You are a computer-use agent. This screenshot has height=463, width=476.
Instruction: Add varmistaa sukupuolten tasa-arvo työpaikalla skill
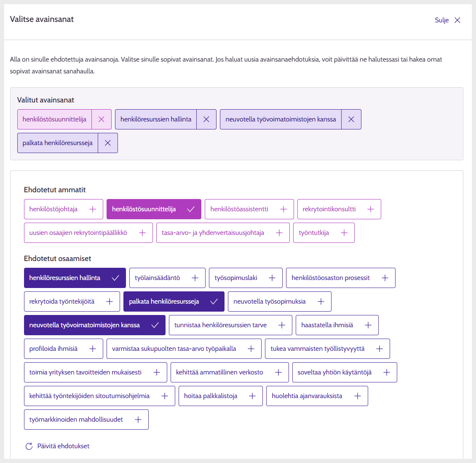(184, 349)
